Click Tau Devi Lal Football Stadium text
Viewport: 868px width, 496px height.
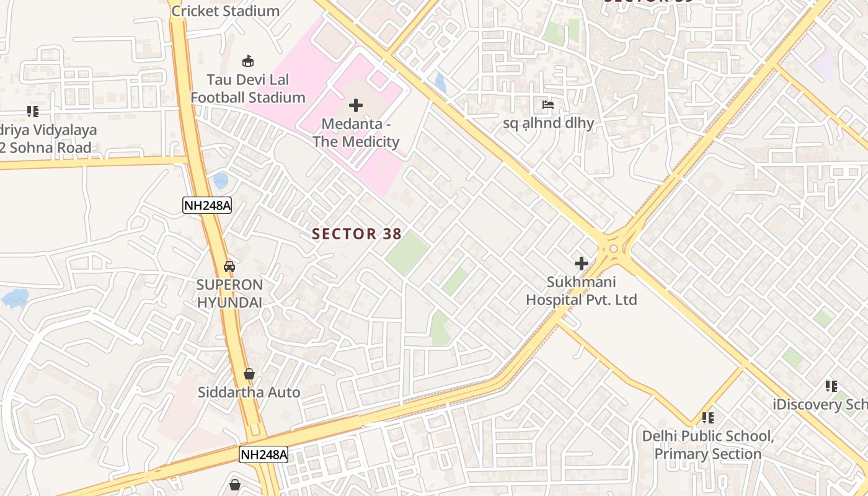248,89
